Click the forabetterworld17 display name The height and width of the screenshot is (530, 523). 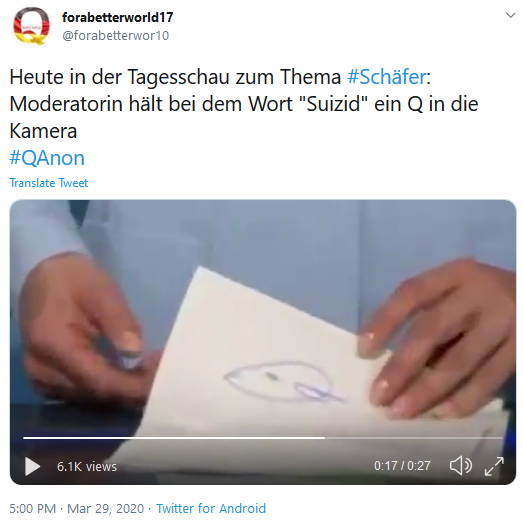click(x=117, y=17)
